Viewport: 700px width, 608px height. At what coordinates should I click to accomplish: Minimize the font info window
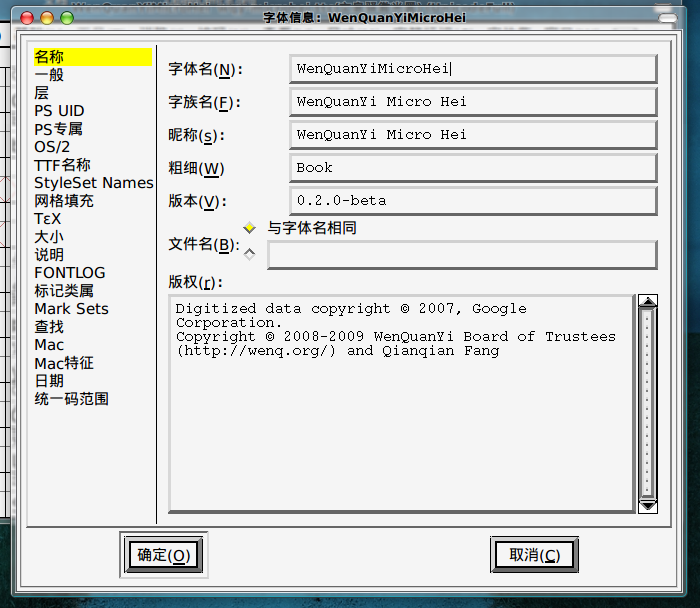coord(47,18)
